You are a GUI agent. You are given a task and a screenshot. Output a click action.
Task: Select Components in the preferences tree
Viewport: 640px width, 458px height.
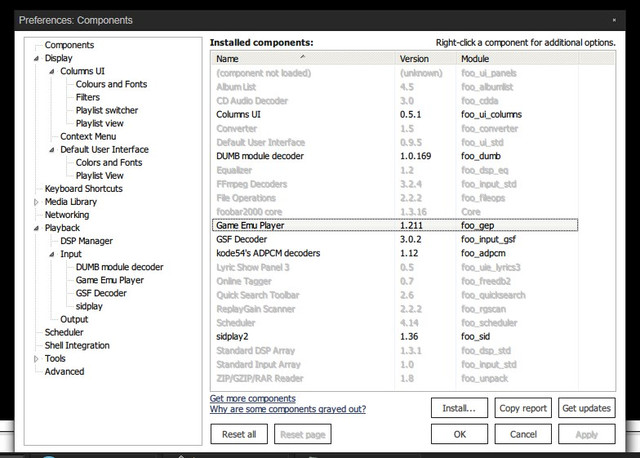click(69, 45)
